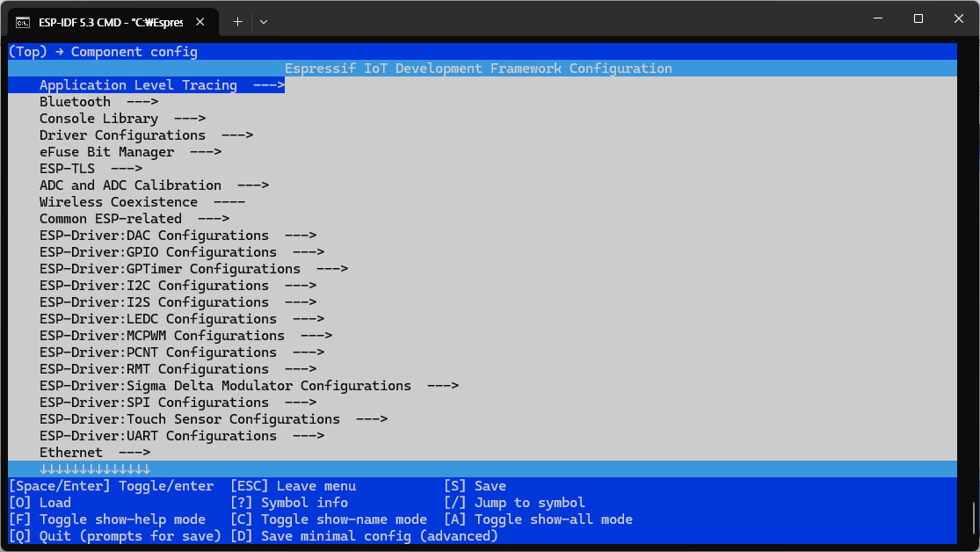
Task: Click the down-arrows scroll indicator
Action: [95, 469]
